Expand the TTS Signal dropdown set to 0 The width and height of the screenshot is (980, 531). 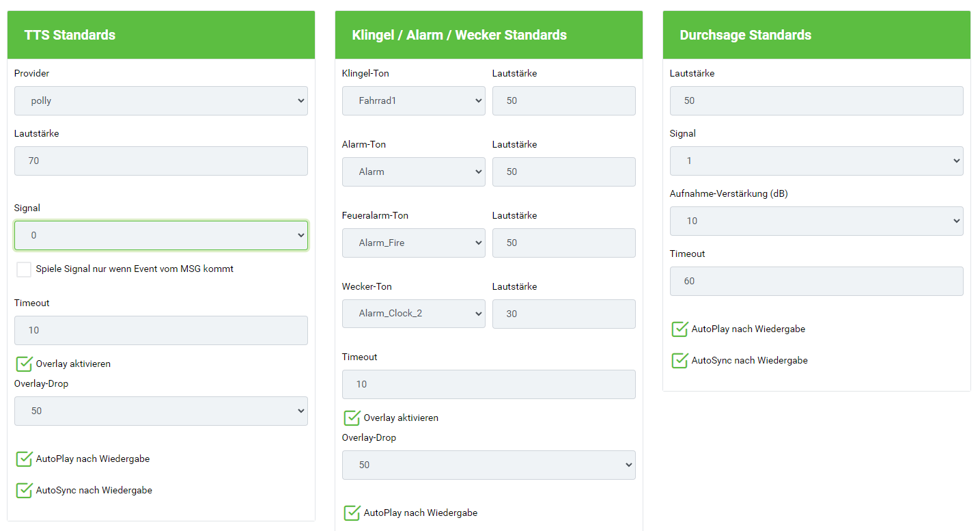(160, 235)
